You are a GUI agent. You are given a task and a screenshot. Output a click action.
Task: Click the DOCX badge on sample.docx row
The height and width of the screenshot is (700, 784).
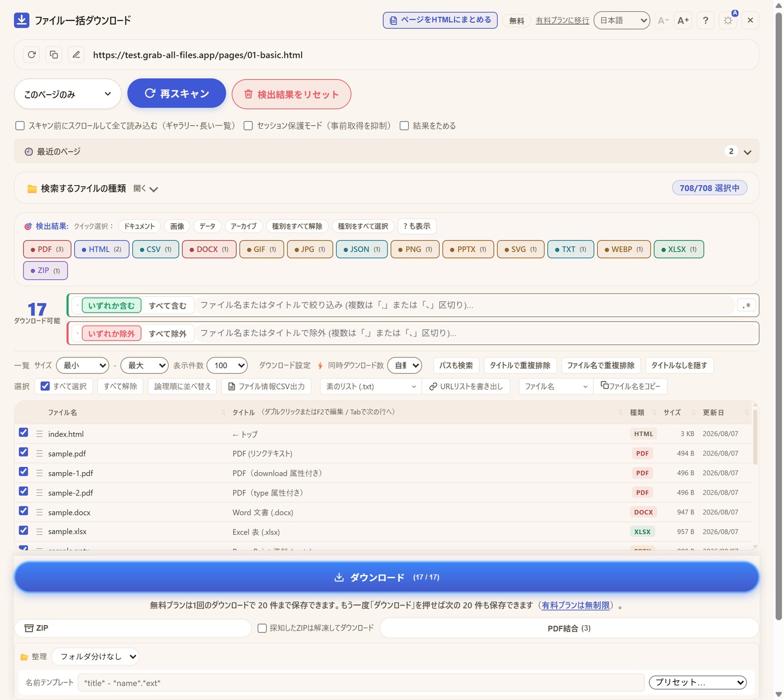coord(643,512)
